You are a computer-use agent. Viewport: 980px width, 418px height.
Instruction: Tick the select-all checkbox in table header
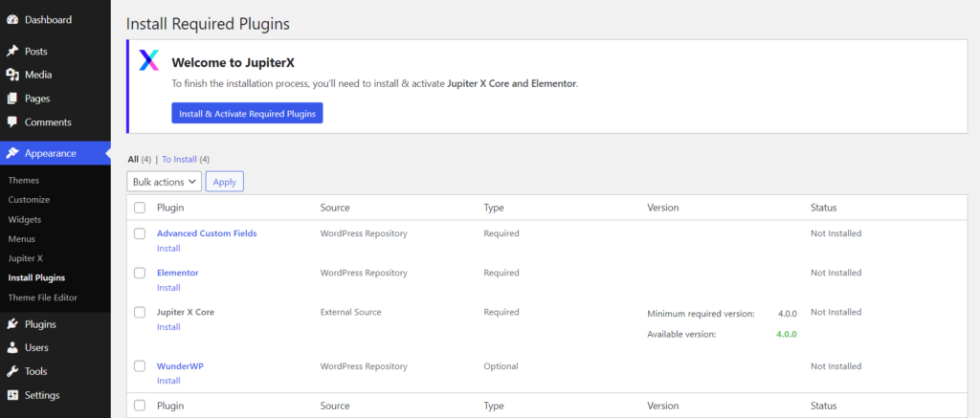(x=140, y=208)
